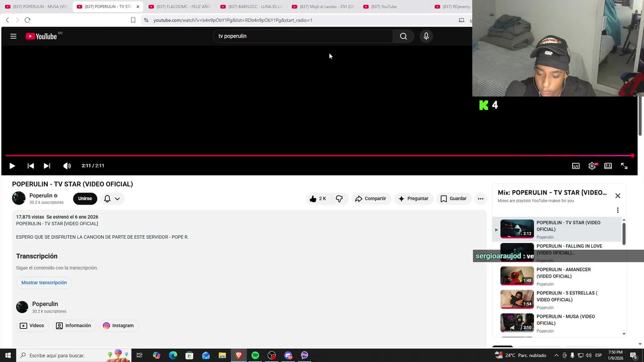Select MUSA video in Mix list
Screen dimensions: 644x362
557,323
